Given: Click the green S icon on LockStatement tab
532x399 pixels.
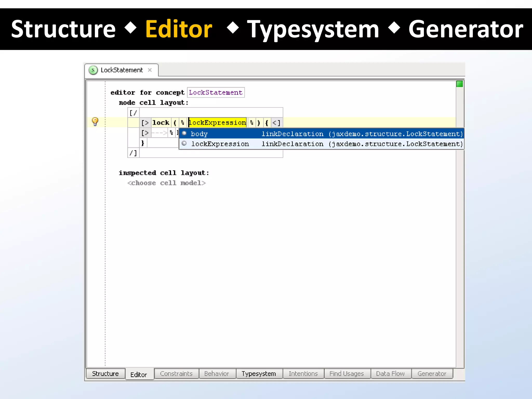Looking at the screenshot, I should click(93, 70).
